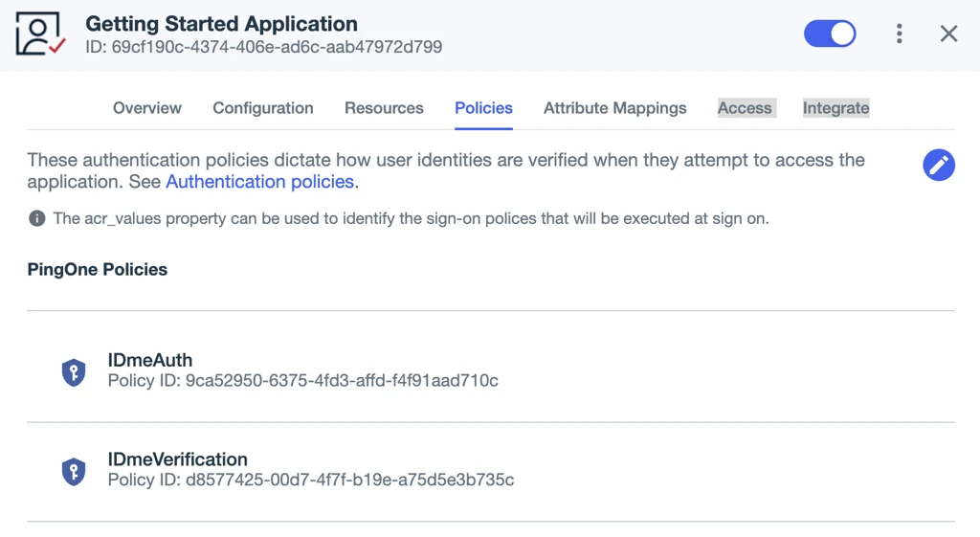Screen dimensions: 980x537
Task: Open the three-dot more options menu
Action: coord(900,34)
